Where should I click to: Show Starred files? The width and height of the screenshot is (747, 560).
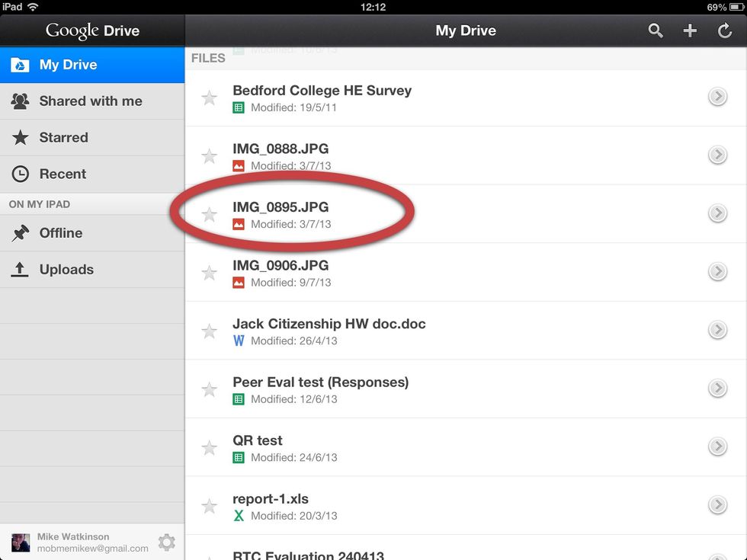click(x=92, y=138)
